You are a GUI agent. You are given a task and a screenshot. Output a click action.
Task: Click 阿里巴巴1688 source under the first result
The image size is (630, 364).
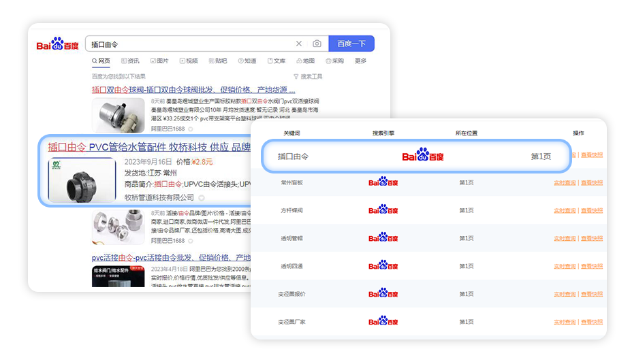[x=168, y=129]
